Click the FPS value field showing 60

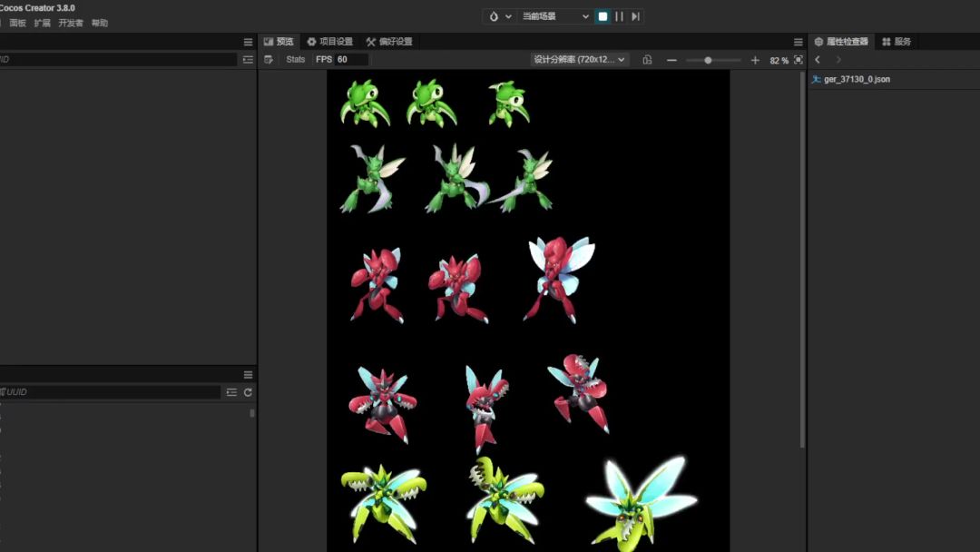point(352,59)
